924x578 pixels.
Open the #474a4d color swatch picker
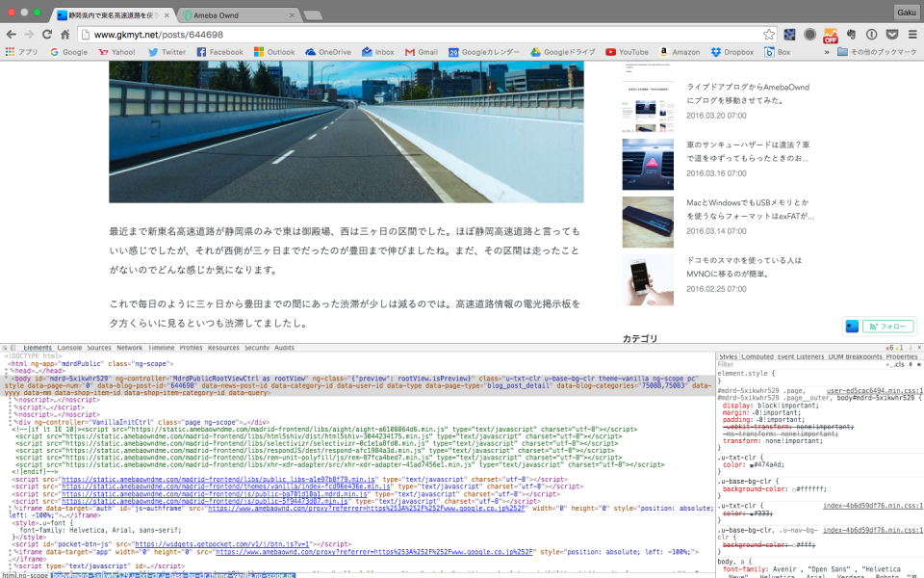752,464
